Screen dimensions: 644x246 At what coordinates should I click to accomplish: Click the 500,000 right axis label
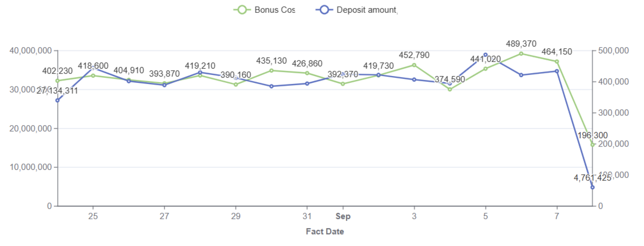(613, 51)
